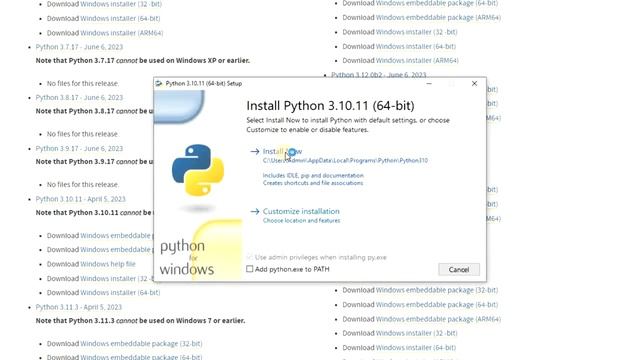Download Windows installer (32-bit) above Python 3.12.0b2
The height and width of the screenshot is (360, 640).
[416, 32]
